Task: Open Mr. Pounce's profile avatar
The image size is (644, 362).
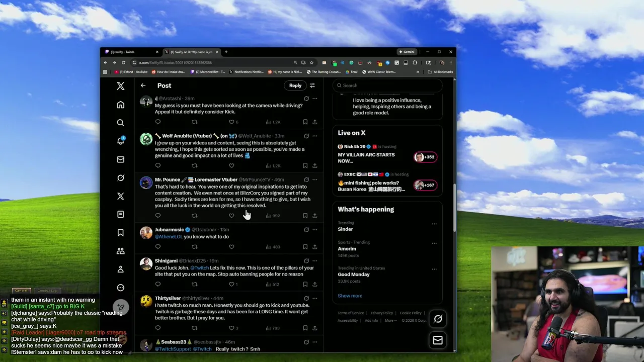Action: (x=146, y=183)
